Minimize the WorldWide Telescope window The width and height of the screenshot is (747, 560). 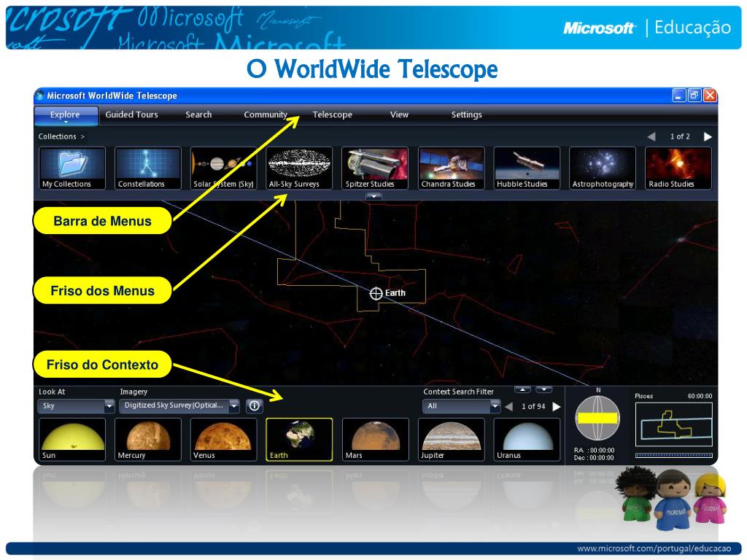click(679, 96)
